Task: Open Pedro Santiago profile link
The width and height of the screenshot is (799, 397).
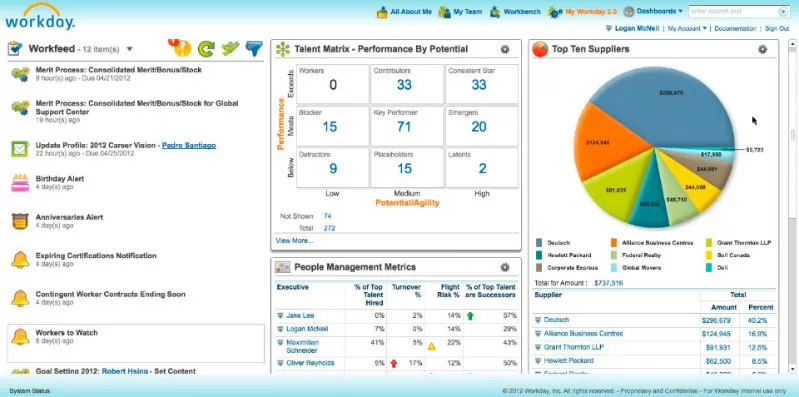Action: (x=189, y=145)
